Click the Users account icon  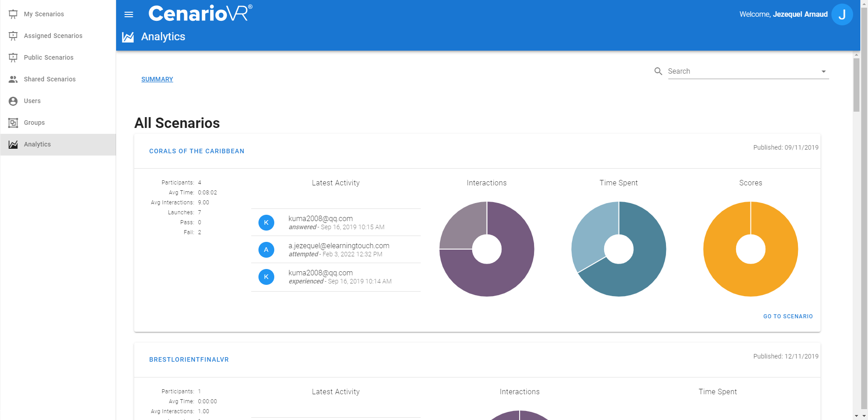point(13,101)
